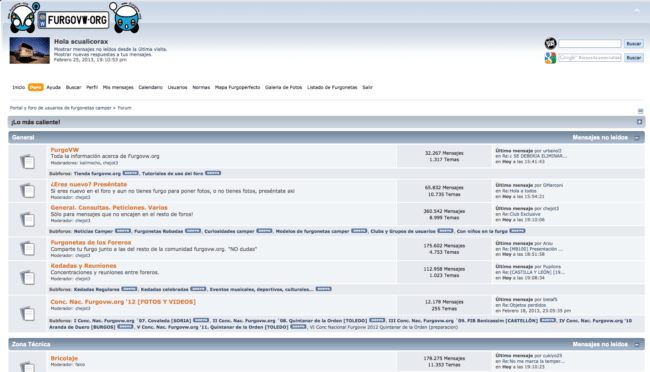Screen dimensions: 650x372
Task: Click the Forum breadcrumb link
Action: 124,108
